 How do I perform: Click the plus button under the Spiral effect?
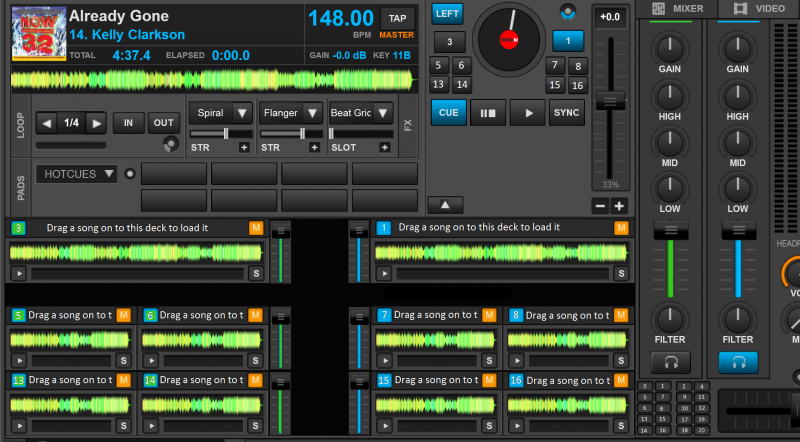pyautogui.click(x=244, y=148)
